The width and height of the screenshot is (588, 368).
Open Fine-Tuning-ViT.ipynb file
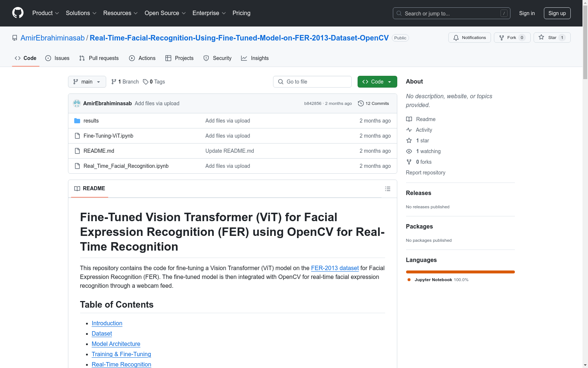coord(108,136)
